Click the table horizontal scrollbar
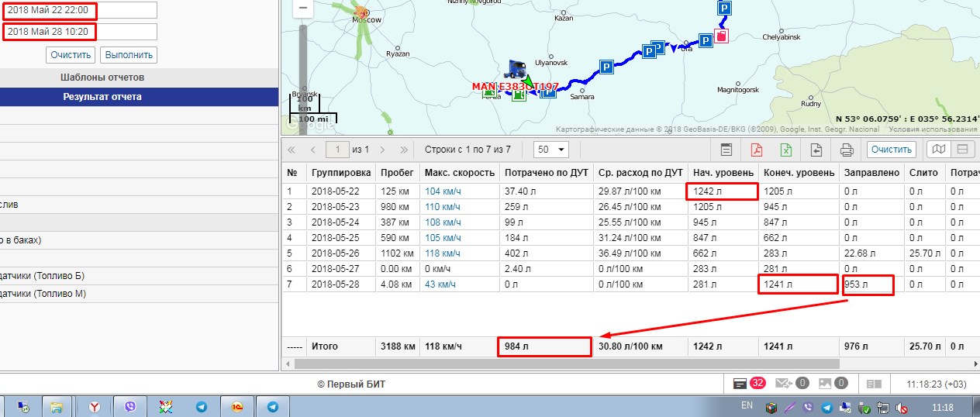The image size is (980, 417). pyautogui.click(x=562, y=363)
